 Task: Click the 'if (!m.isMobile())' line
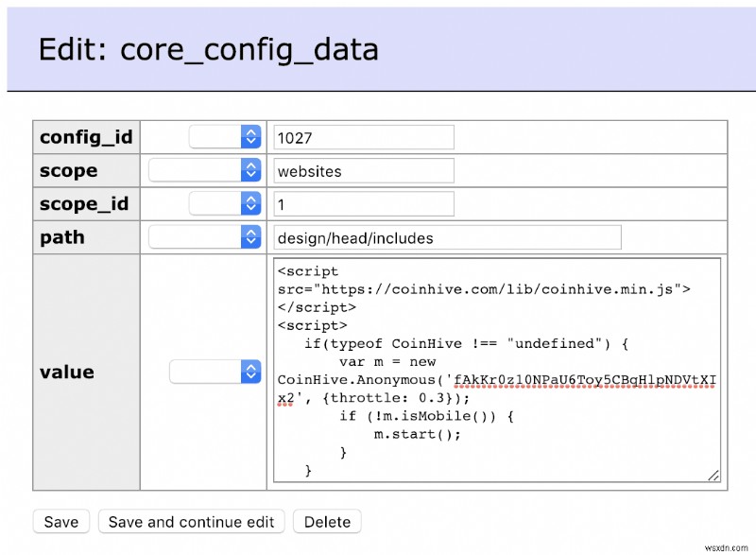click(427, 416)
